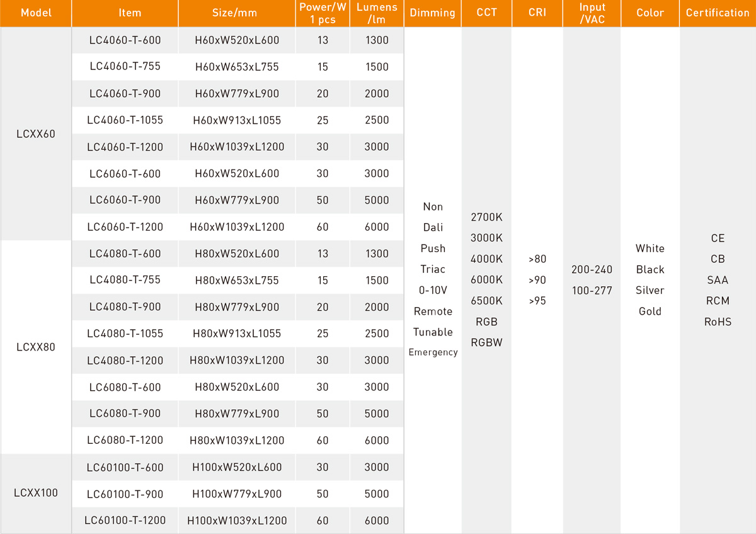Click the Input/VAC column header
This screenshot has height=534, width=756.
[x=592, y=13]
